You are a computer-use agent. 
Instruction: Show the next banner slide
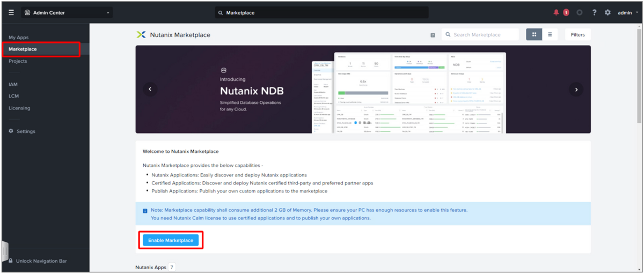pos(576,90)
